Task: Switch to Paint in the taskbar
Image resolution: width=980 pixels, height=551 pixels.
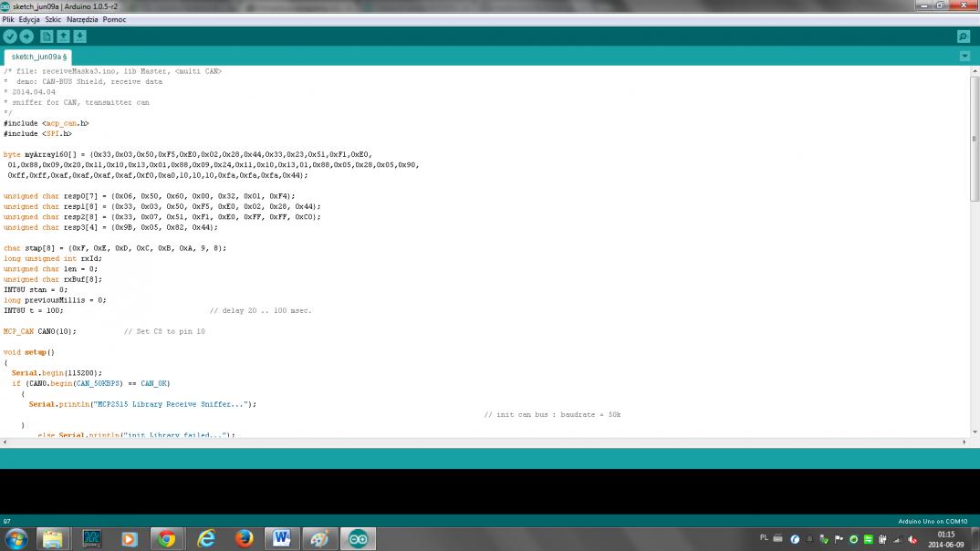Action: 319,538
